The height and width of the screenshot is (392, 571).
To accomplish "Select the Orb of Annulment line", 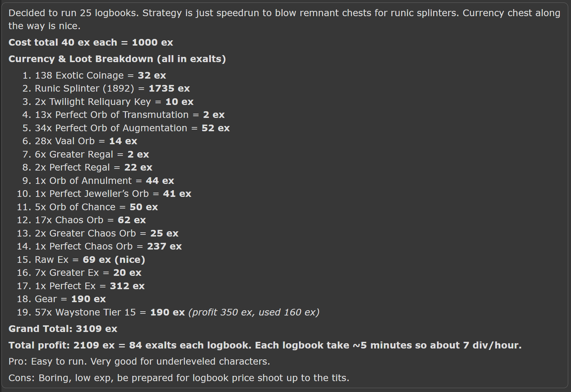I will tap(105, 181).
